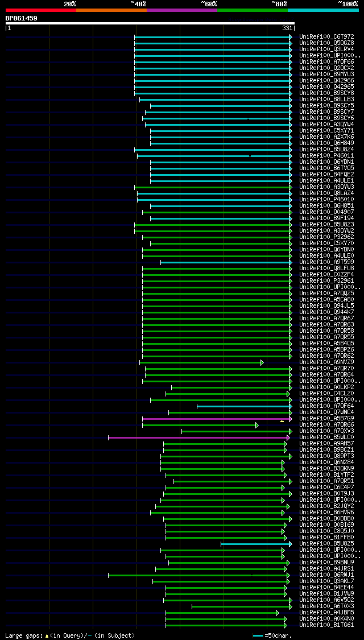Image resolution: width=364 pixels, height=640 pixels.
Task: Select the UniRef100_B6TVQ5 label
Action: [x=326, y=168]
